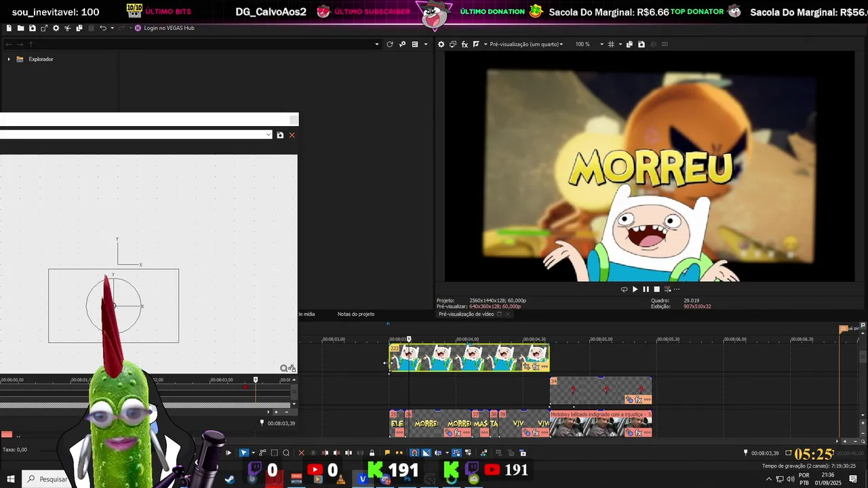The image size is (868, 488).
Task: Open edit tool options dropdown
Action: (x=253, y=453)
